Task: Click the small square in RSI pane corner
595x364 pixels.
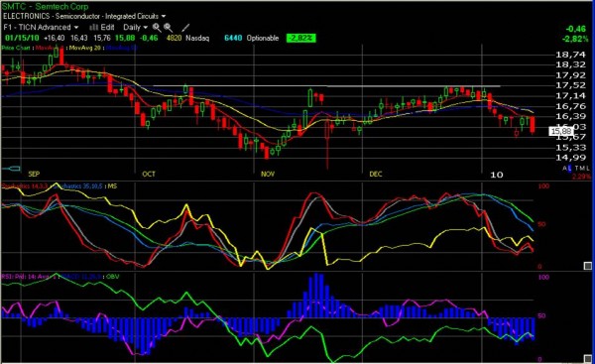Action: [x=587, y=359]
